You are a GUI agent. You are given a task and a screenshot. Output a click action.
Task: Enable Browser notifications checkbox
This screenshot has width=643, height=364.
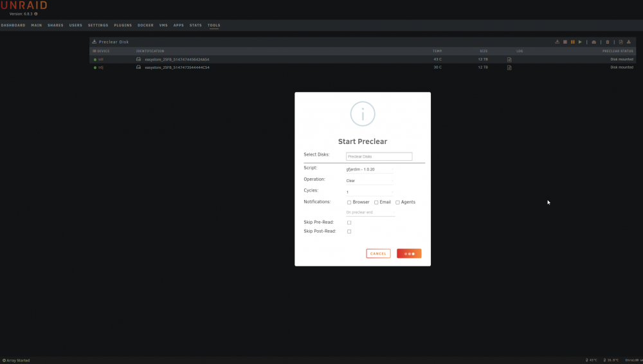tap(349, 203)
